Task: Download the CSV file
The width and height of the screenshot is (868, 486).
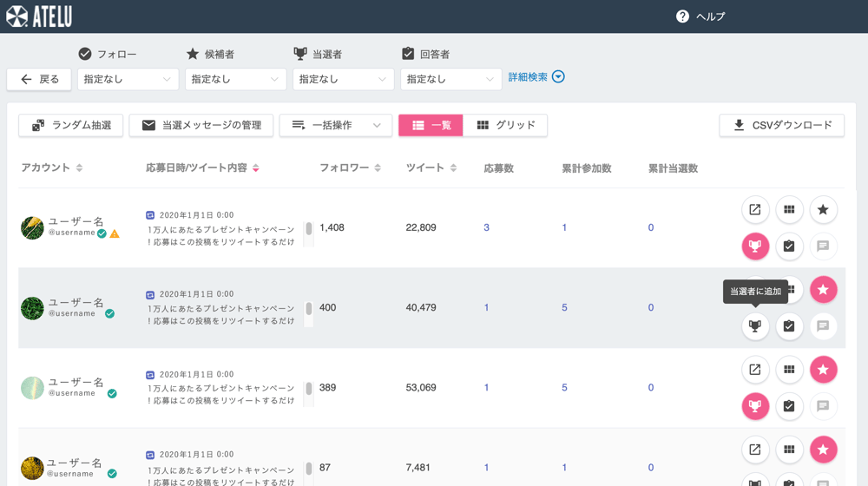Action: (x=782, y=125)
